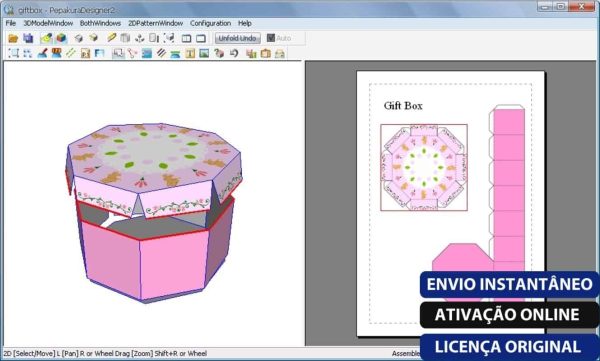Select the octagonal lid pattern piece
The width and height of the screenshot is (600, 361).
pos(424,167)
